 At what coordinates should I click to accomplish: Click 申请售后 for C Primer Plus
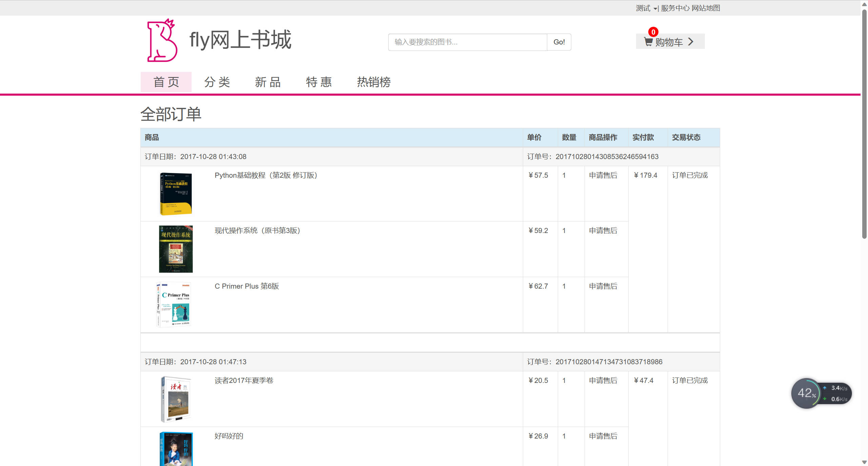[x=603, y=286]
